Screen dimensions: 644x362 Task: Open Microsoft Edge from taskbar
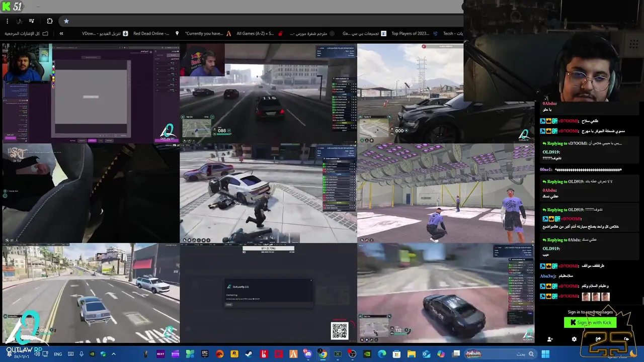(x=382, y=354)
